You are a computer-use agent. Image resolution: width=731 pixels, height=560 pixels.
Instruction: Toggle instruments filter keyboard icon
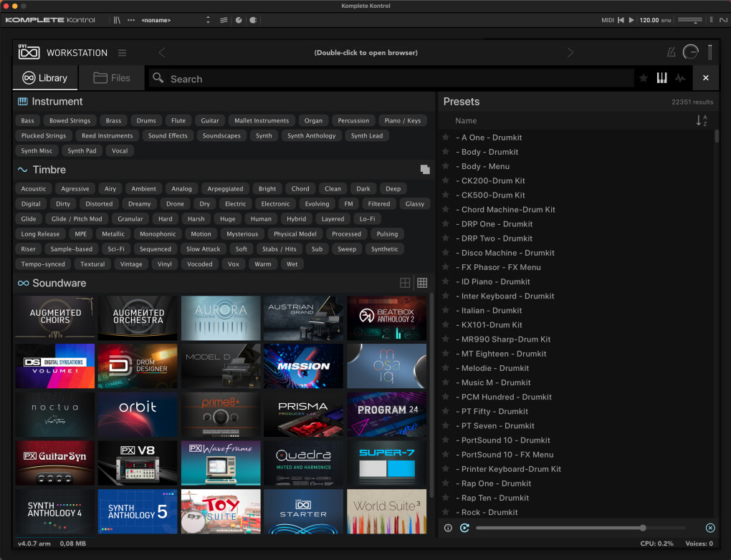(661, 78)
